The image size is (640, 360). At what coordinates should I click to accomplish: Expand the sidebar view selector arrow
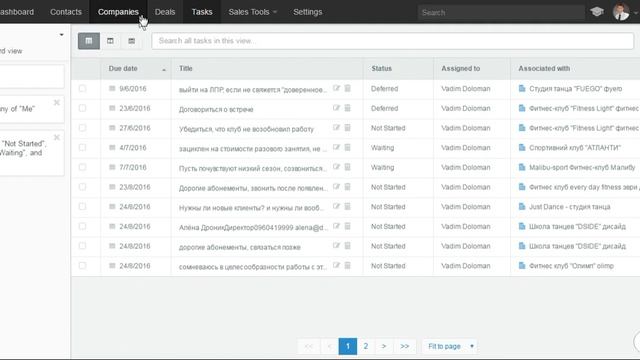(x=61, y=35)
